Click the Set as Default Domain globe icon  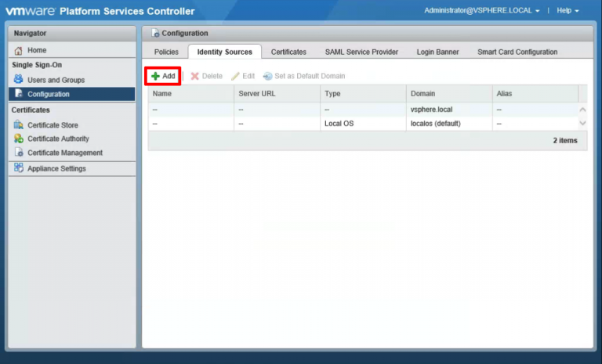pos(267,77)
